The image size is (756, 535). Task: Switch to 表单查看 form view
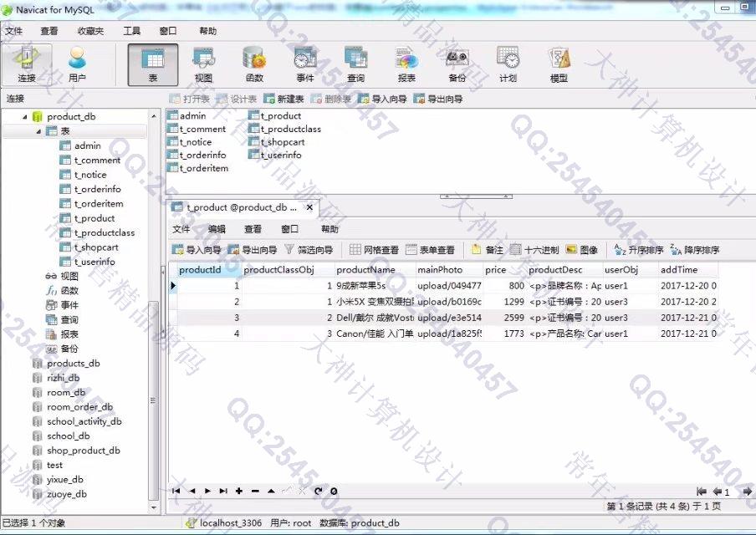tap(430, 250)
